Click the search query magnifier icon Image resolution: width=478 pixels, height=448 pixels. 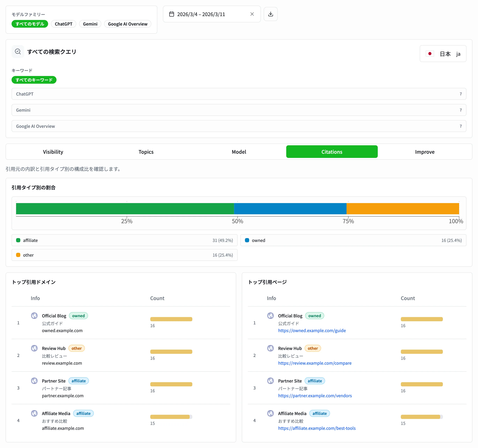coord(18,51)
